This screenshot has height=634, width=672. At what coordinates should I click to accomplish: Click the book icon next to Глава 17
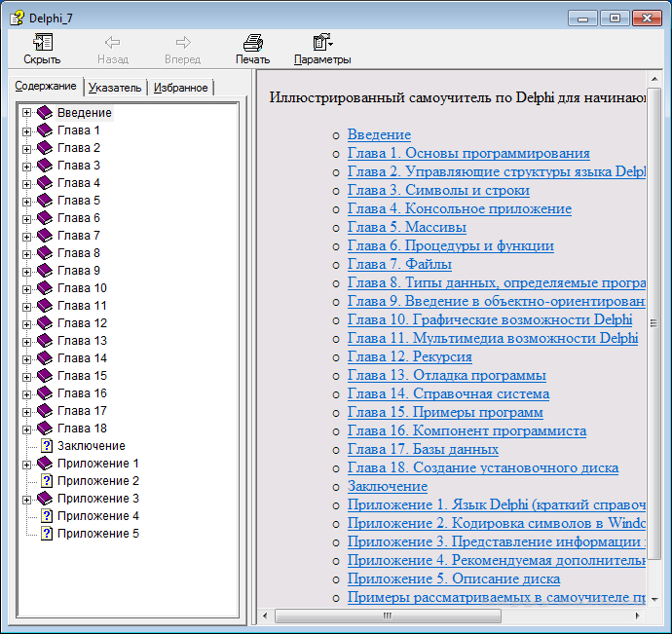(x=45, y=411)
